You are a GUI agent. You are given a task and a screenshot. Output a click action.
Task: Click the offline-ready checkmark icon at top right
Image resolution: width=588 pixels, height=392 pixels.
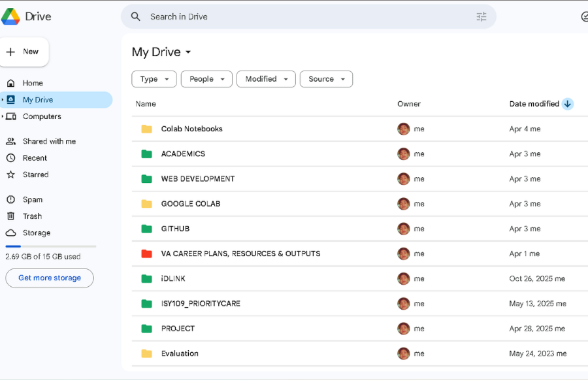(x=585, y=16)
